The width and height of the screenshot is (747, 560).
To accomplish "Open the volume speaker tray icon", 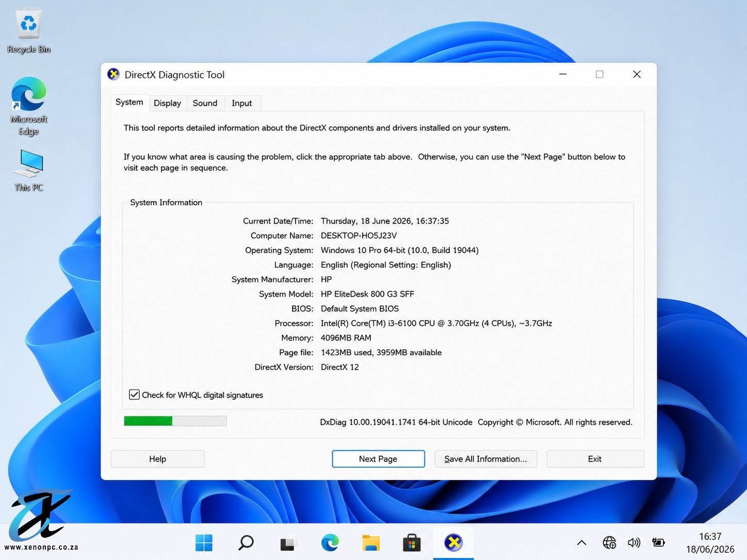I will 634,542.
